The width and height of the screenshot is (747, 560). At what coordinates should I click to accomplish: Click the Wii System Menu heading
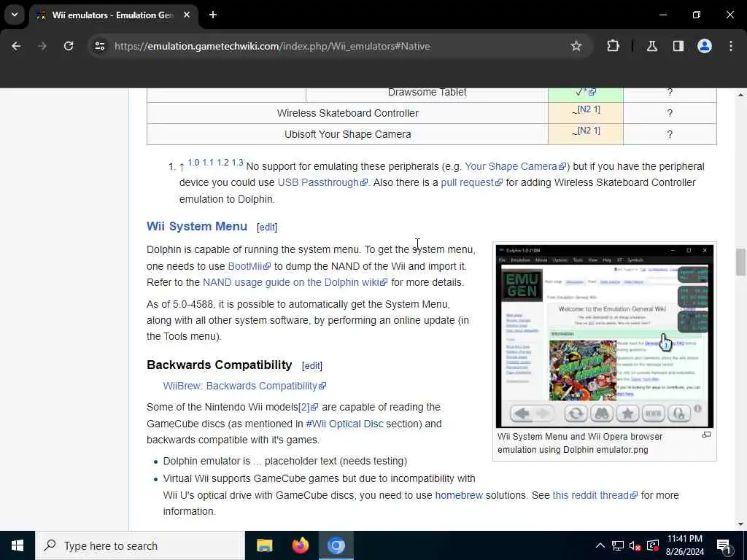(197, 226)
